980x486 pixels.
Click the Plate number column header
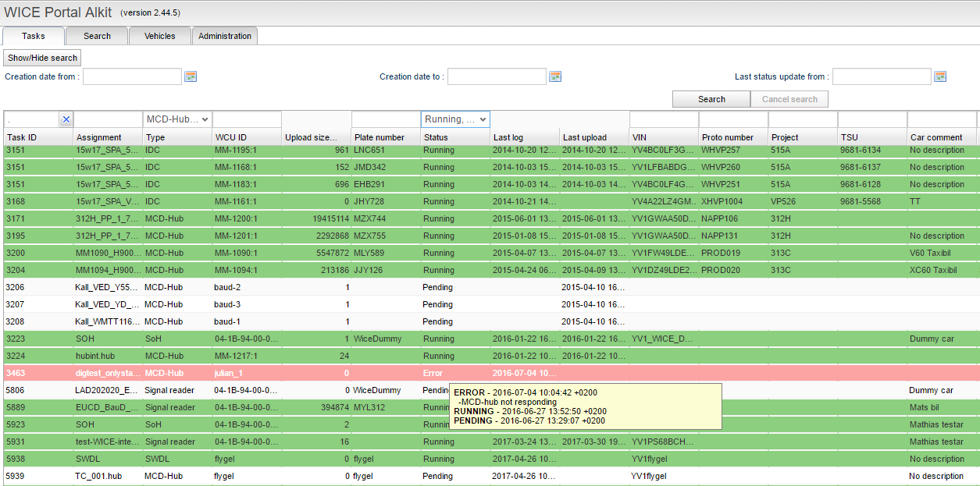click(385, 137)
